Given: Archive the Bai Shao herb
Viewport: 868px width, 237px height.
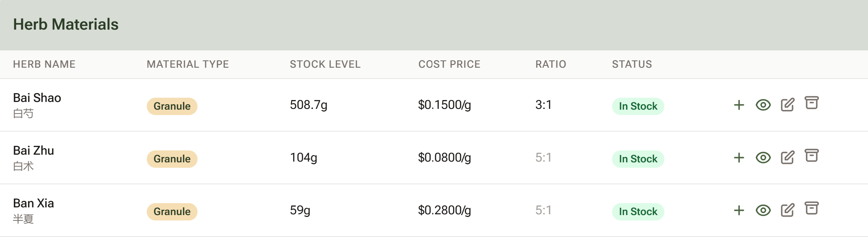Looking at the screenshot, I should coord(812,103).
